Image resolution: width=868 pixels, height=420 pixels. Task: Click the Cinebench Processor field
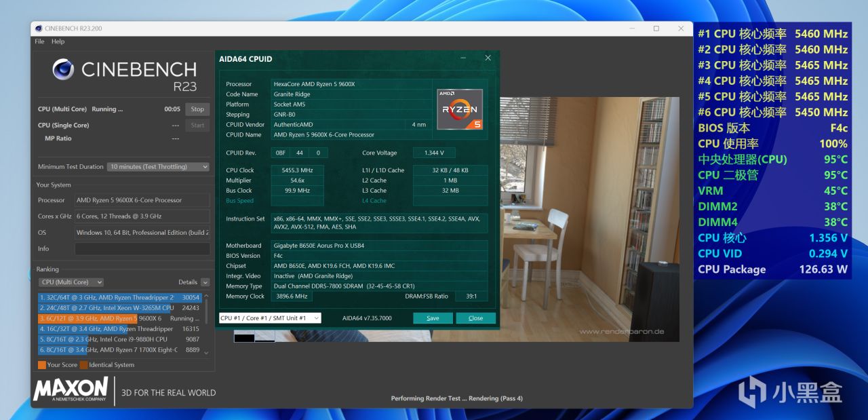coord(142,200)
